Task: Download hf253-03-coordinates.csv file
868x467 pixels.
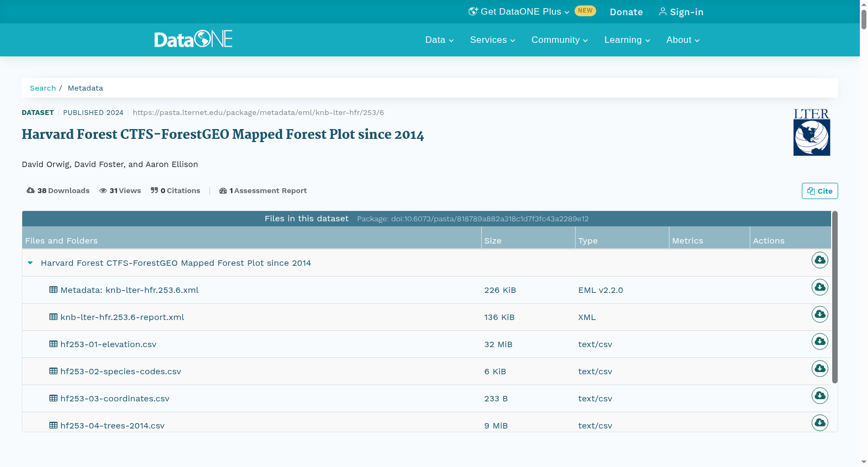Action: [x=820, y=396]
